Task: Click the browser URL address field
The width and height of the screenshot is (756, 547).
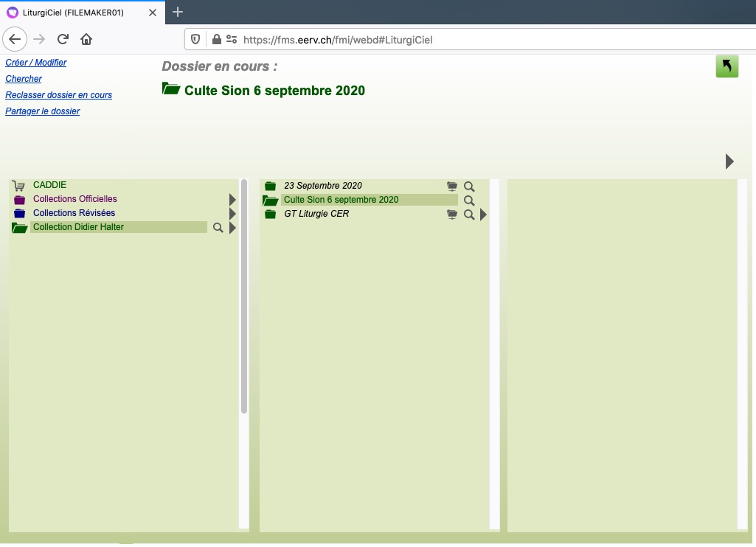Action: pos(443,40)
